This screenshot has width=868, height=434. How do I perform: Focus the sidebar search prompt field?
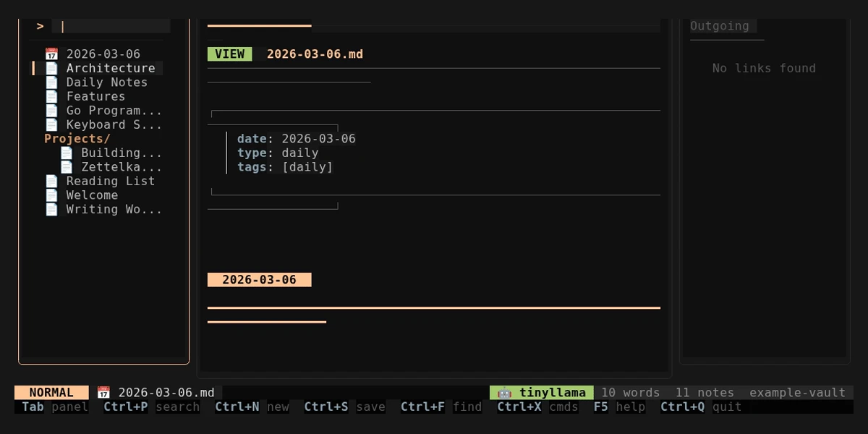point(111,26)
